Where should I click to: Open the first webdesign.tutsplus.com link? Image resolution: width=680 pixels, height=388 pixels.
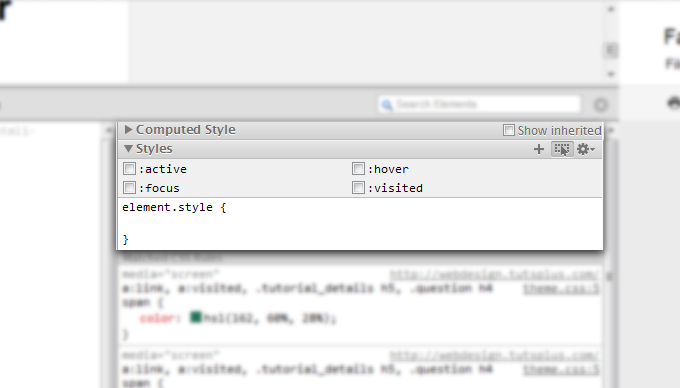[494, 274]
